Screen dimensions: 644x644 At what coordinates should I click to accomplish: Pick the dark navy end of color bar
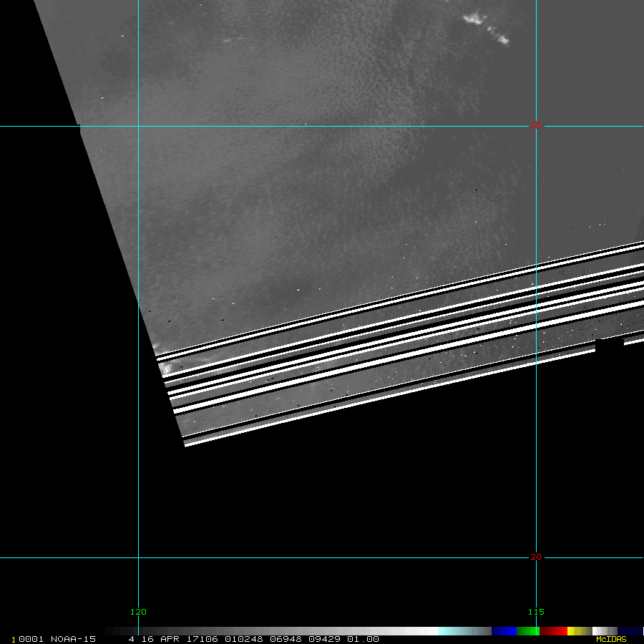630,631
